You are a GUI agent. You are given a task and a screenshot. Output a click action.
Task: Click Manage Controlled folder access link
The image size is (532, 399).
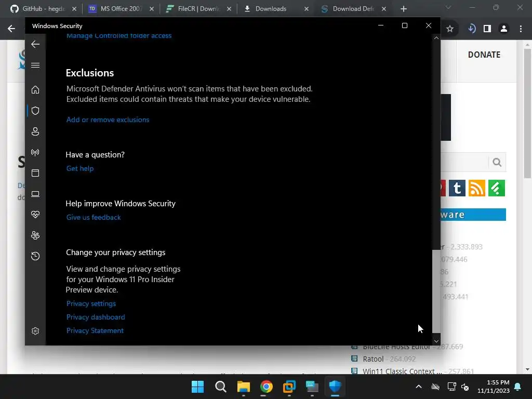click(119, 36)
